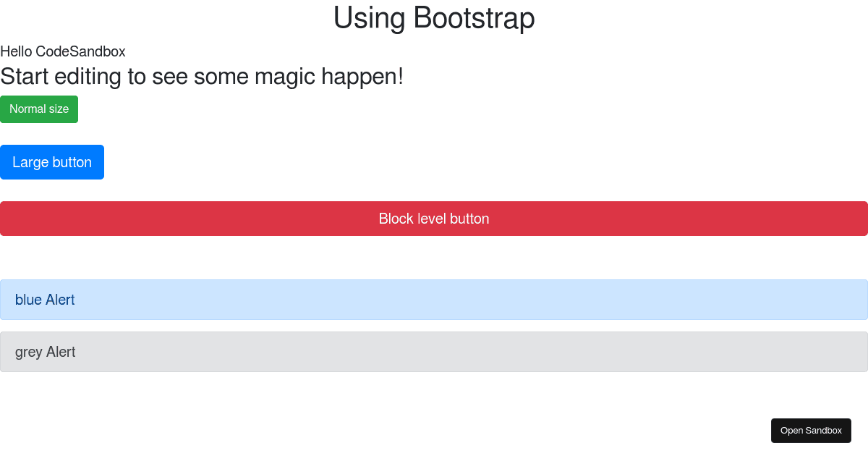868x456 pixels.
Task: Click the Start editing magic headline
Action: [202, 76]
